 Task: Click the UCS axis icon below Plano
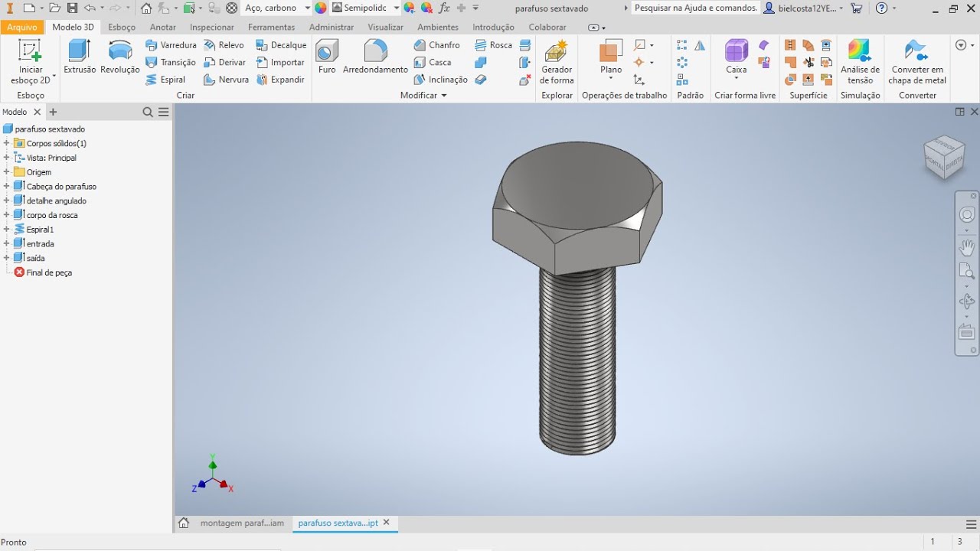click(x=639, y=80)
